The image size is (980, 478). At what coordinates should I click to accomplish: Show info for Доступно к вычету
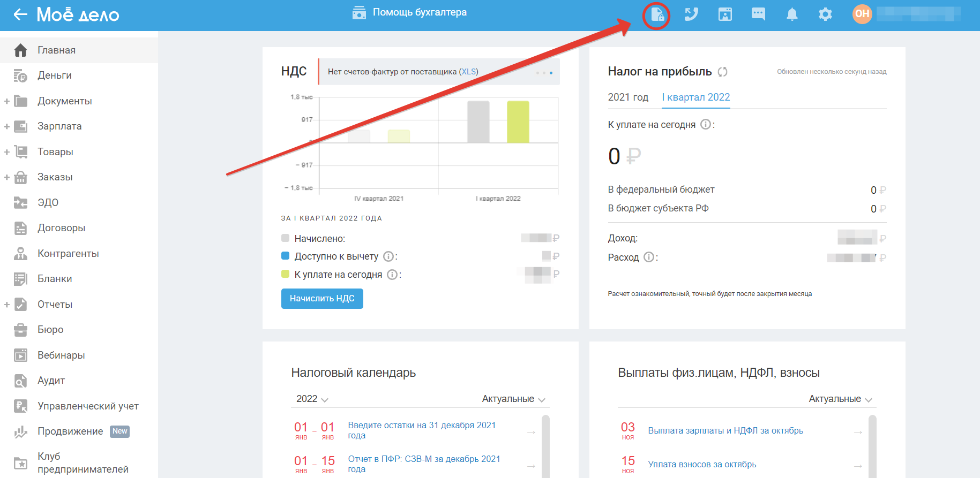(388, 256)
